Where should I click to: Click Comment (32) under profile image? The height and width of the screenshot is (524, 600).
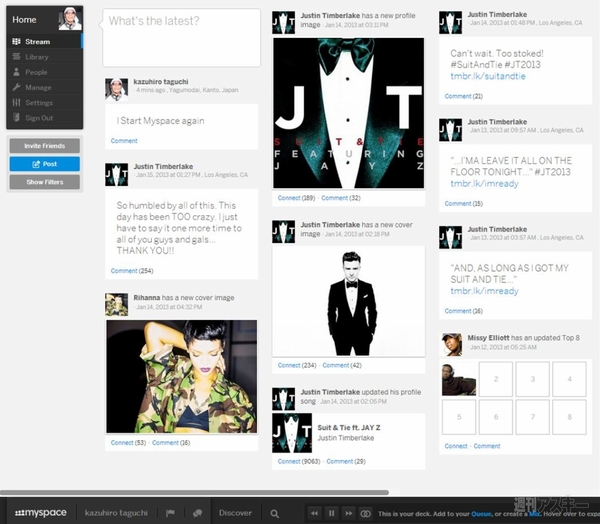coord(341,198)
